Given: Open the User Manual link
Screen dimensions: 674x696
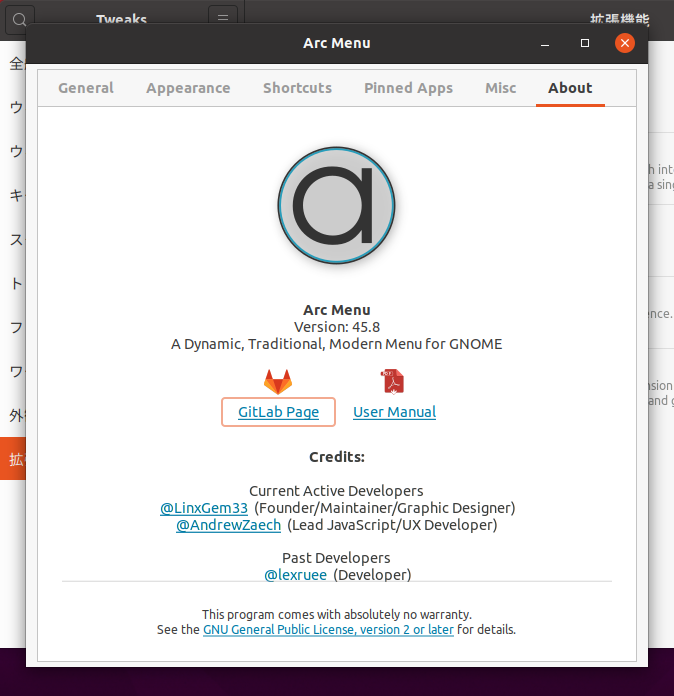Looking at the screenshot, I should 395,412.
